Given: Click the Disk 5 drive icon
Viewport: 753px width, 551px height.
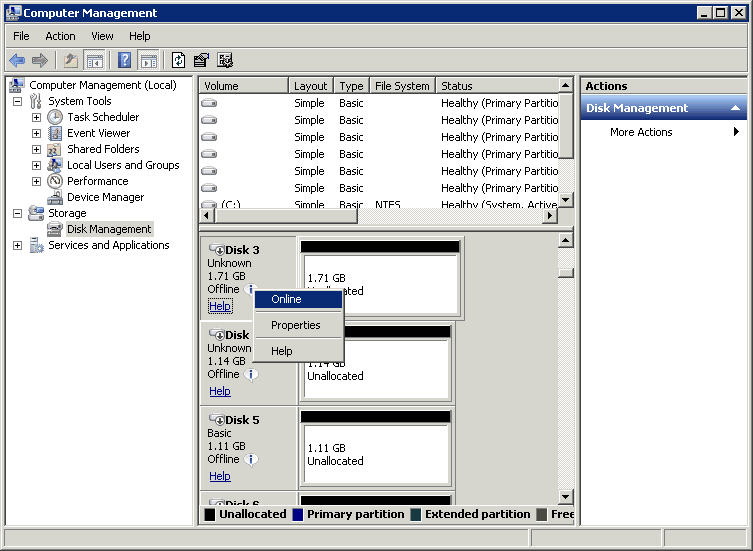Looking at the screenshot, I should (x=217, y=420).
